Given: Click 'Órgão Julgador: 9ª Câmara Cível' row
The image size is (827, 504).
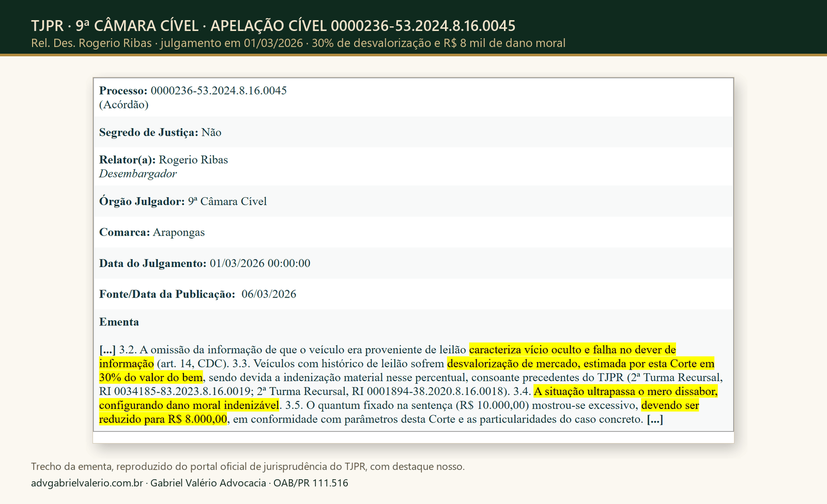Looking at the screenshot, I should [x=413, y=201].
